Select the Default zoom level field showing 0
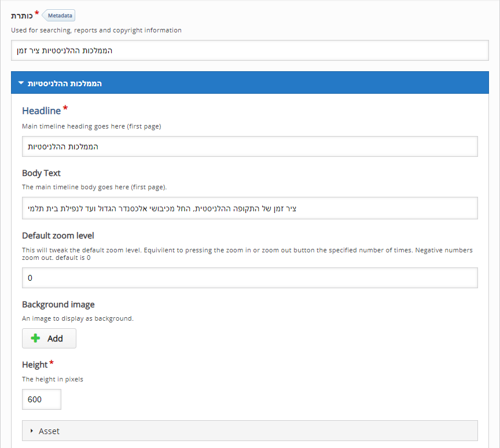 (x=249, y=278)
